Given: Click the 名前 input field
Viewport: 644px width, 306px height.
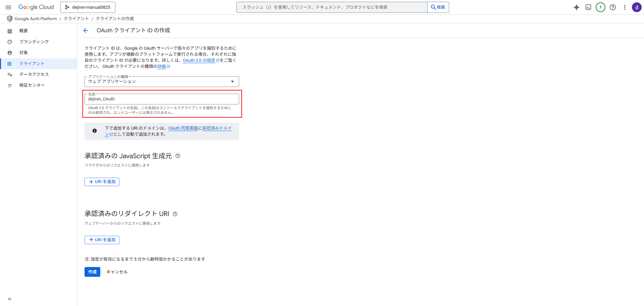Looking at the screenshot, I should tap(162, 99).
